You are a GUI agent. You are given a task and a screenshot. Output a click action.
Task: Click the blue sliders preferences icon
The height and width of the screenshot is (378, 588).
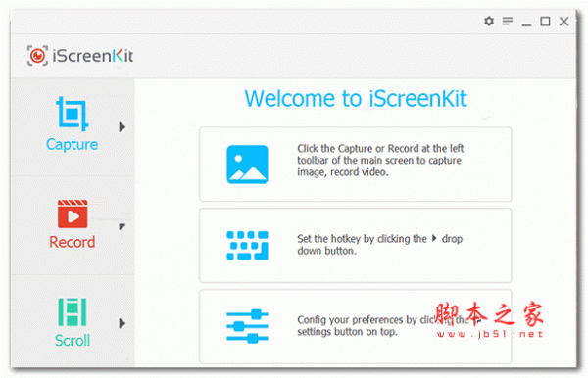pyautogui.click(x=247, y=326)
